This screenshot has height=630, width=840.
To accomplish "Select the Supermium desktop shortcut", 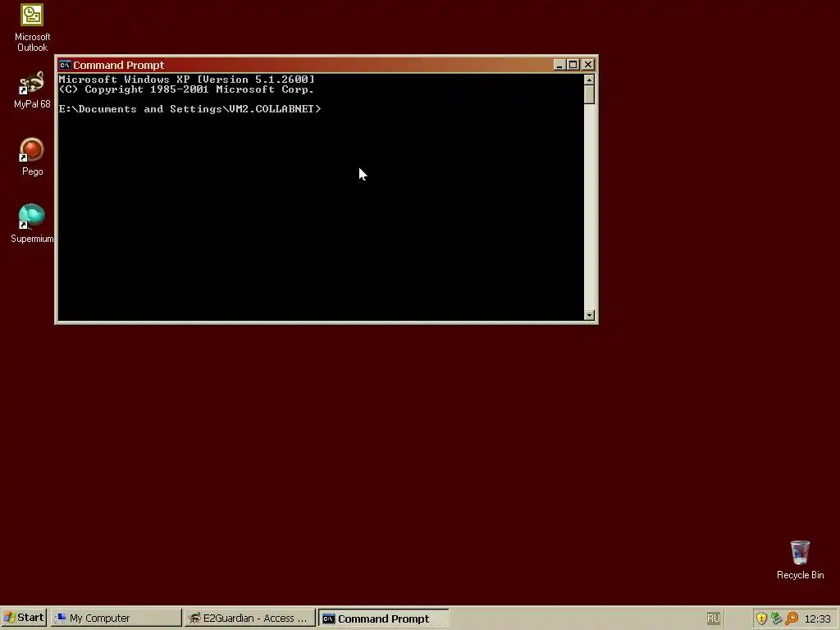I will click(x=32, y=224).
